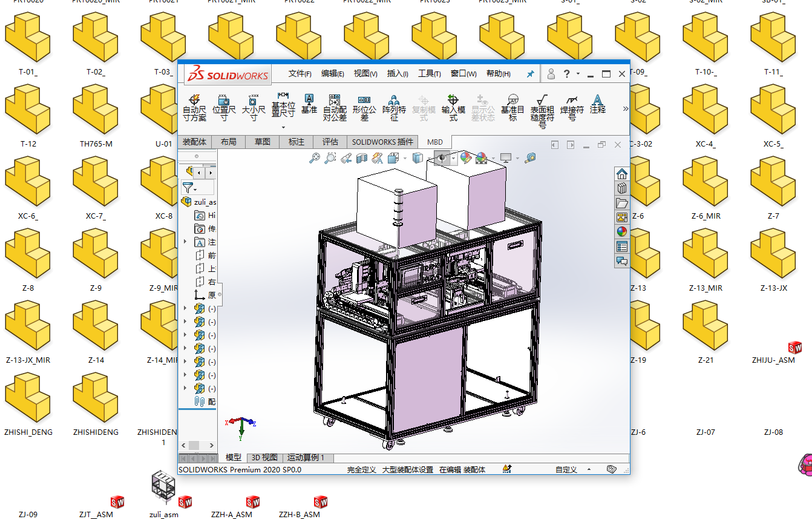
Task: Open the SOLIDWORKS Forum task pane
Action: [622, 261]
